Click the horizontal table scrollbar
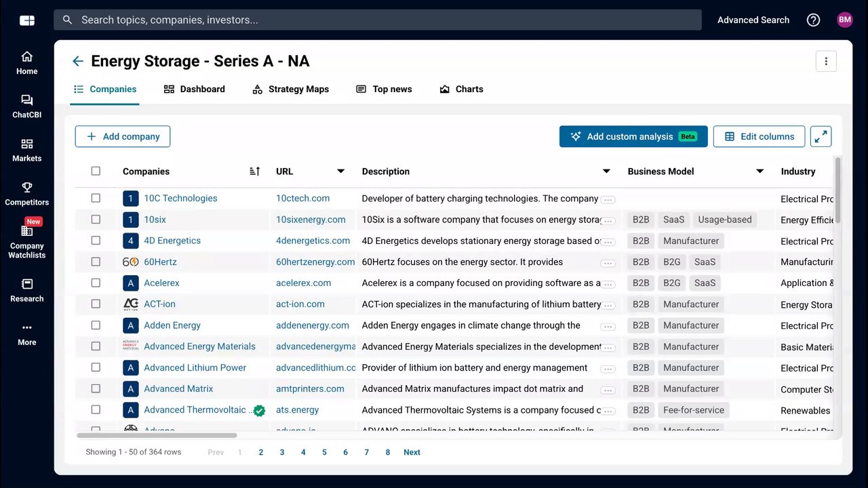Screen dimensions: 868x488 [157, 435]
